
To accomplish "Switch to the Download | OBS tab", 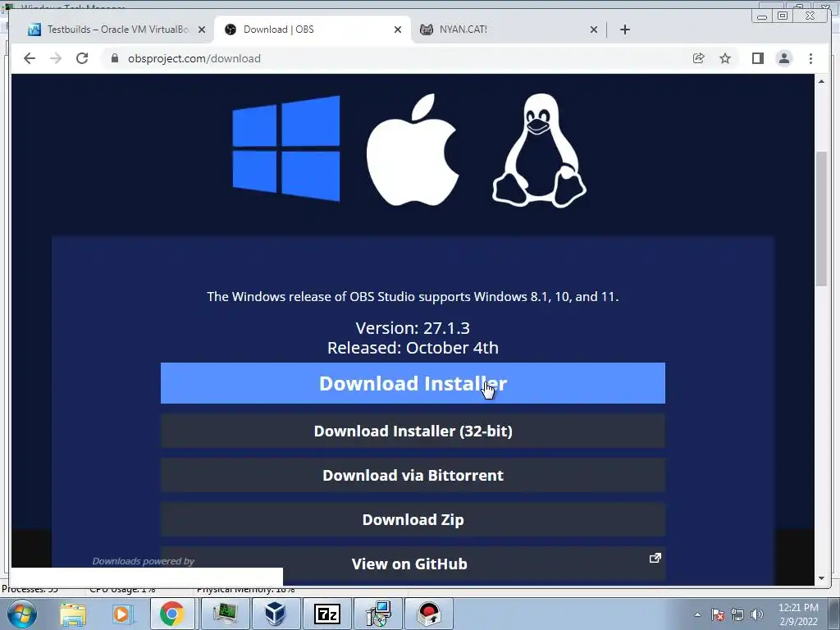I will coord(313,30).
